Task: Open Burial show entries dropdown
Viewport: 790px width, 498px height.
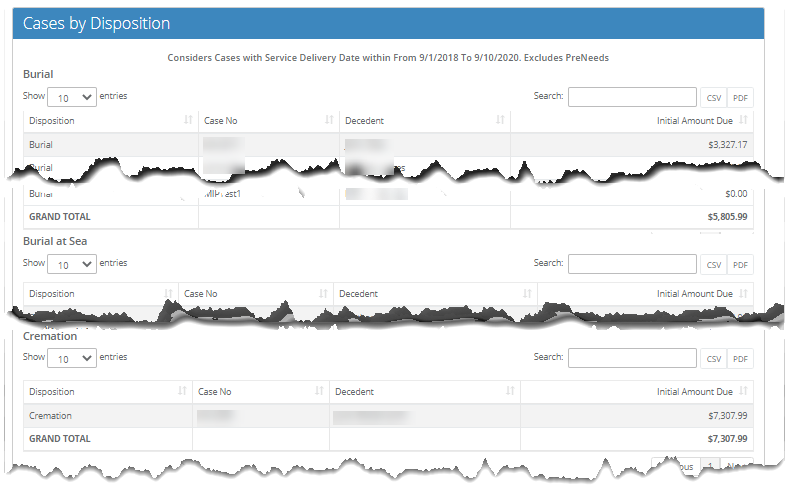Action: [x=72, y=97]
